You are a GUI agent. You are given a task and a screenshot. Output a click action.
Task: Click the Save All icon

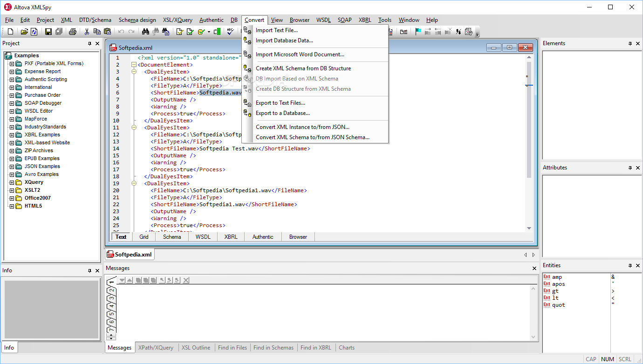tap(59, 32)
